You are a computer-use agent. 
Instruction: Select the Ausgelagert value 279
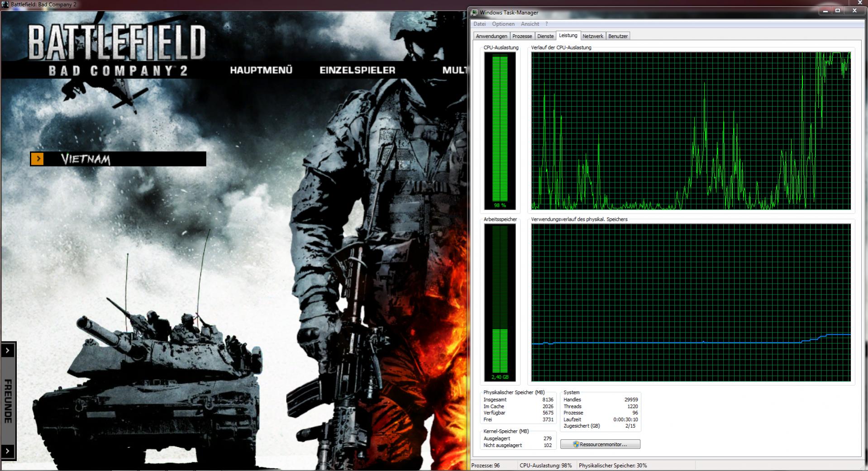[548, 438]
